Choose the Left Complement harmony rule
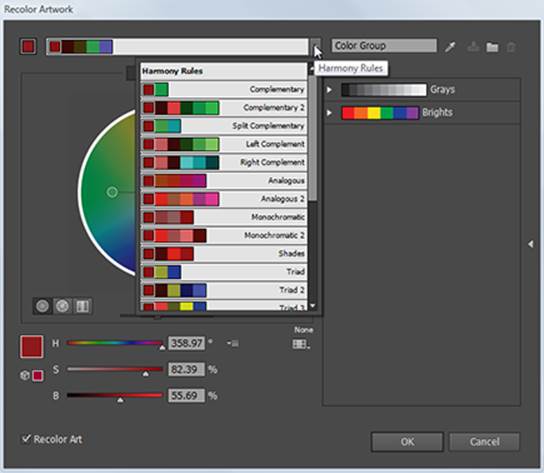The width and height of the screenshot is (544, 473). tap(224, 144)
